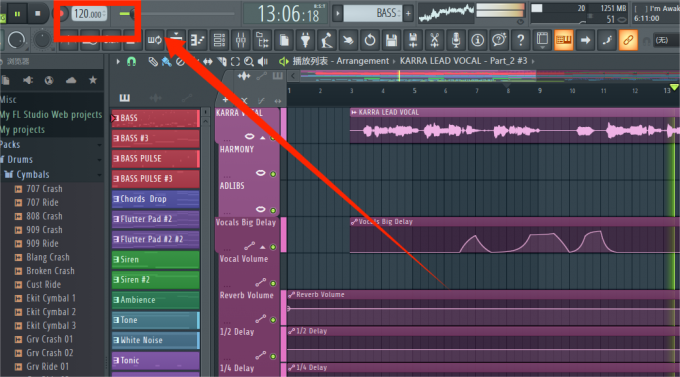680x377 pixels.
Task: Open the playlist options arrow menu
Action: click(118, 62)
